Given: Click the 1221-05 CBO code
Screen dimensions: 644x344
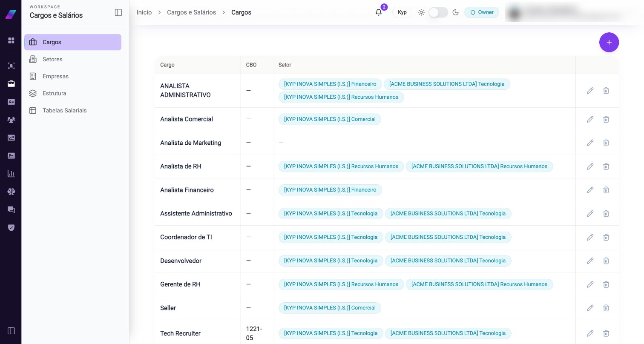Looking at the screenshot, I should pos(254,333).
